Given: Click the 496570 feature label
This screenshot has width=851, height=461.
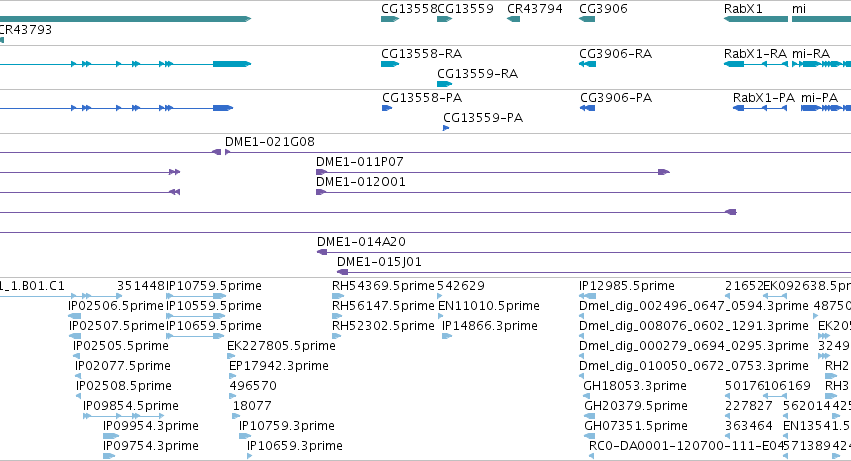Looking at the screenshot, I should 253,386.
